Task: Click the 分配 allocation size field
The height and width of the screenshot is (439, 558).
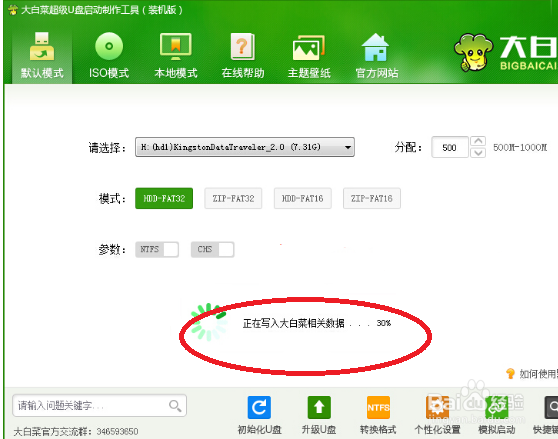Action: pos(450,147)
